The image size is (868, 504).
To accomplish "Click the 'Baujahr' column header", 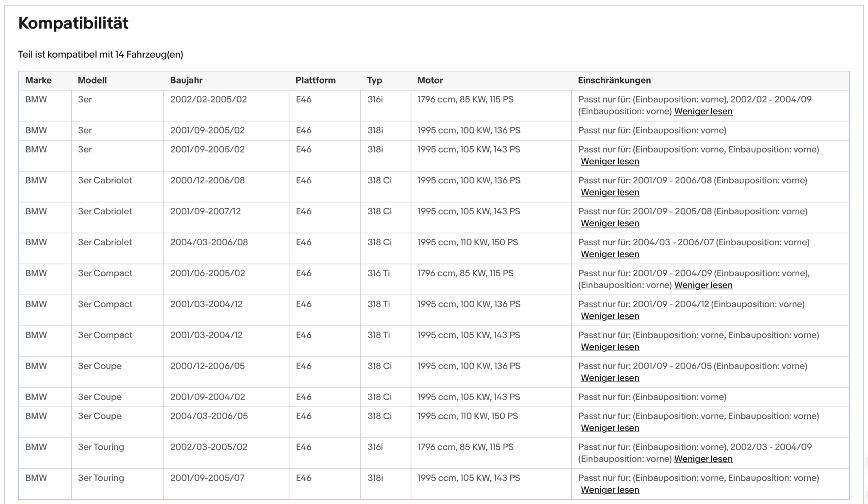I will click(186, 80).
